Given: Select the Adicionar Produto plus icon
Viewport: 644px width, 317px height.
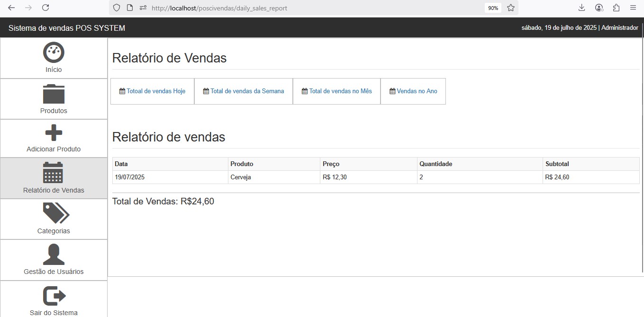Looking at the screenshot, I should [54, 132].
